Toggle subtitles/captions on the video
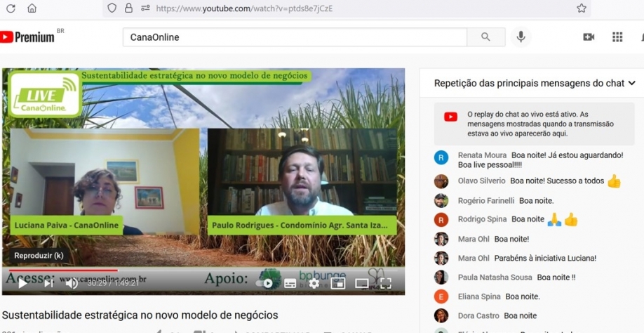Viewport: 644px width, 333px height. click(290, 284)
